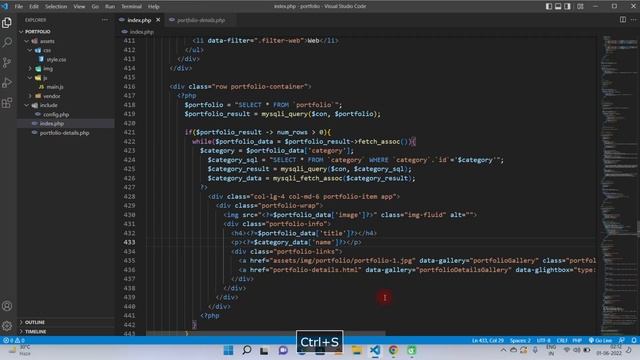Open the Search view in activity bar

tap(7, 42)
